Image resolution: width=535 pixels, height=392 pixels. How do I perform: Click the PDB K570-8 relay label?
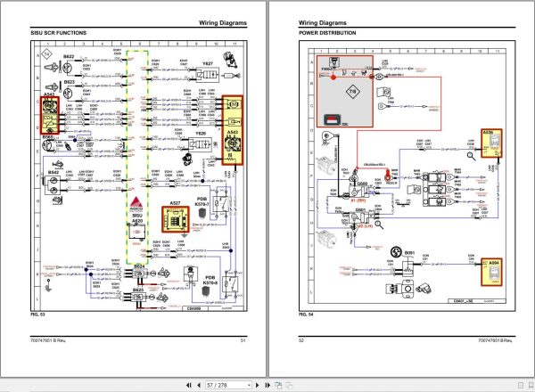[x=210, y=281]
